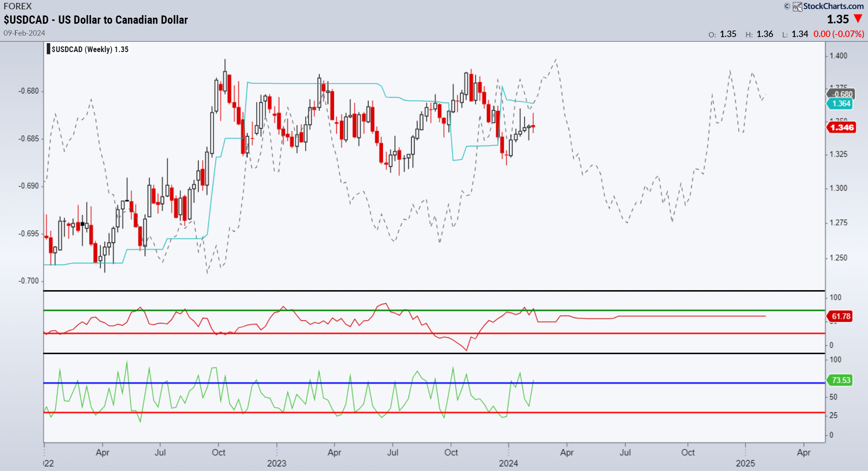Click the '1.275' right axis label
Viewport: 868px width, 471px height.
click(838, 223)
